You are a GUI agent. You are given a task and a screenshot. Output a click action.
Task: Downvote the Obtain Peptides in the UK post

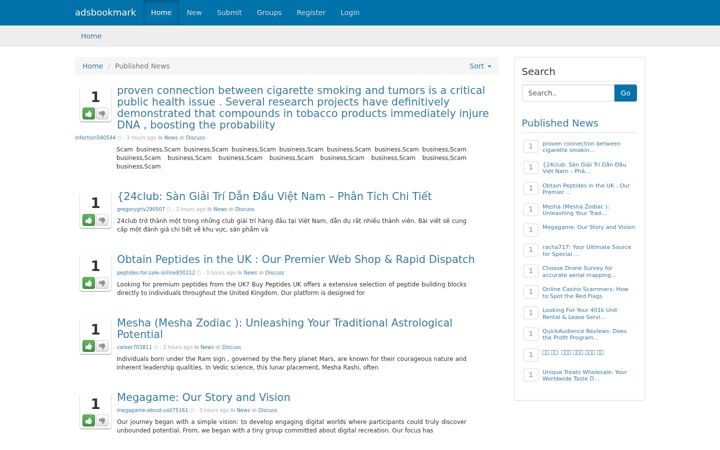pyautogui.click(x=102, y=283)
